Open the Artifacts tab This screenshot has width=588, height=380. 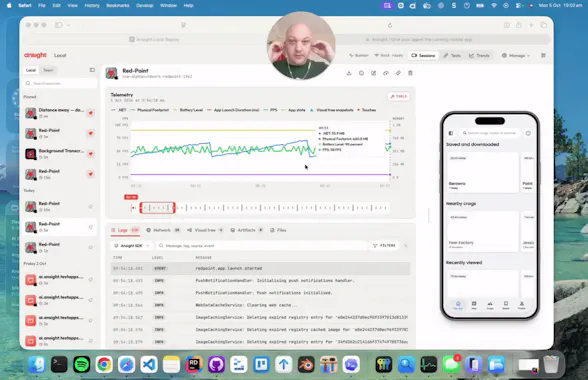pyautogui.click(x=246, y=230)
